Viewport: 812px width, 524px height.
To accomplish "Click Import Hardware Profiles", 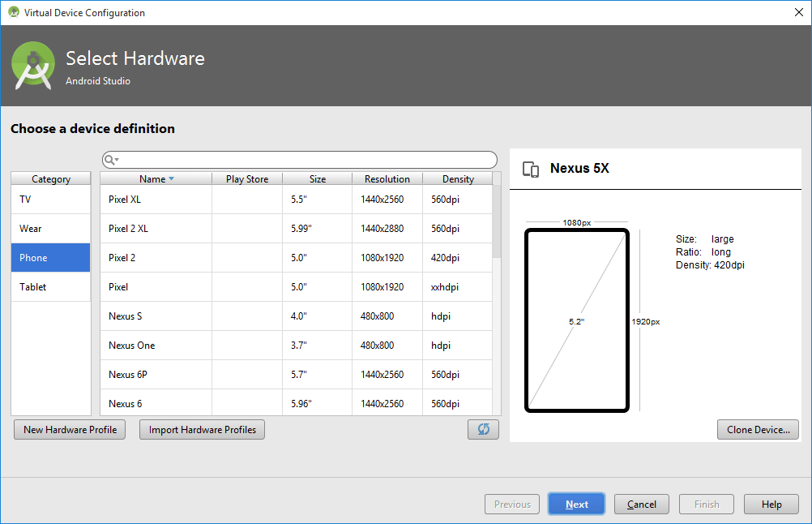I will (x=202, y=429).
